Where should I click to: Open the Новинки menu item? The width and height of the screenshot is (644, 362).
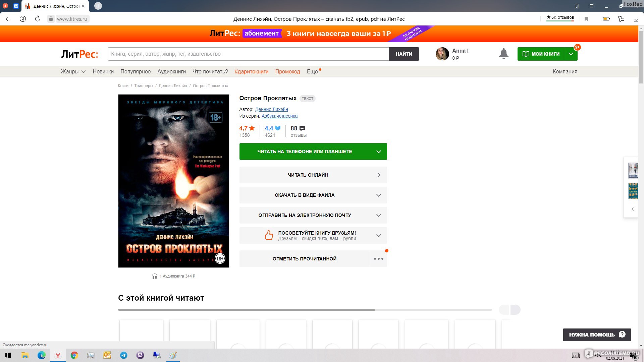pyautogui.click(x=103, y=71)
